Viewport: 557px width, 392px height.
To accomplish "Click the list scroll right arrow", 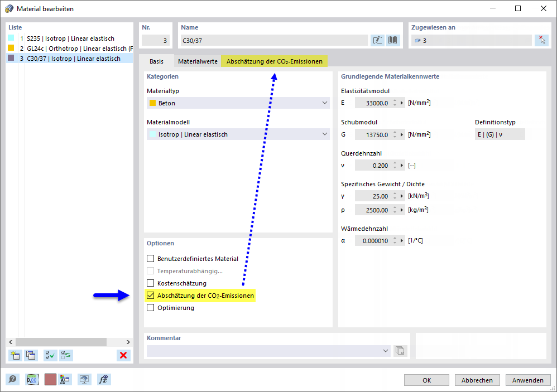I will coord(128,342).
